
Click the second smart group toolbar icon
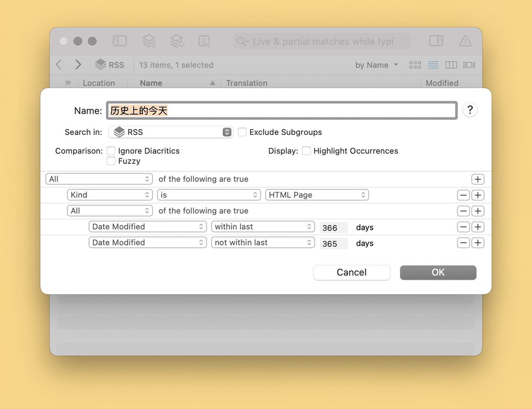pyautogui.click(x=177, y=41)
